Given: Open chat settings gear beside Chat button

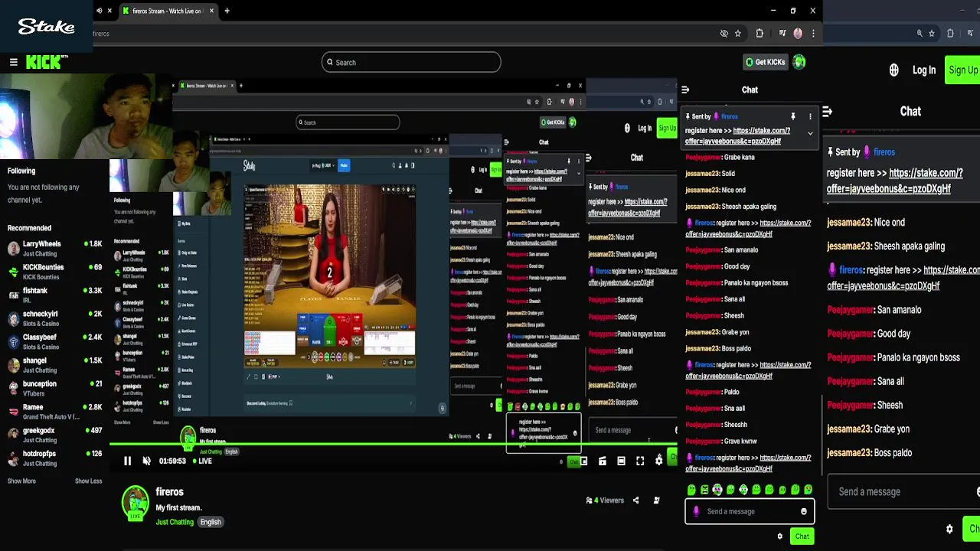Looking at the screenshot, I should [780, 536].
